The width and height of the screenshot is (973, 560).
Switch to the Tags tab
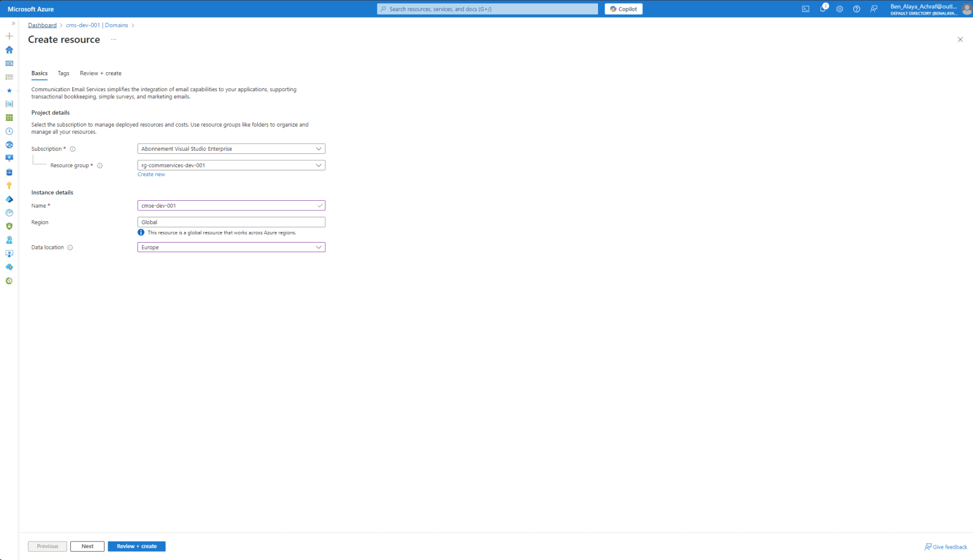pyautogui.click(x=63, y=73)
